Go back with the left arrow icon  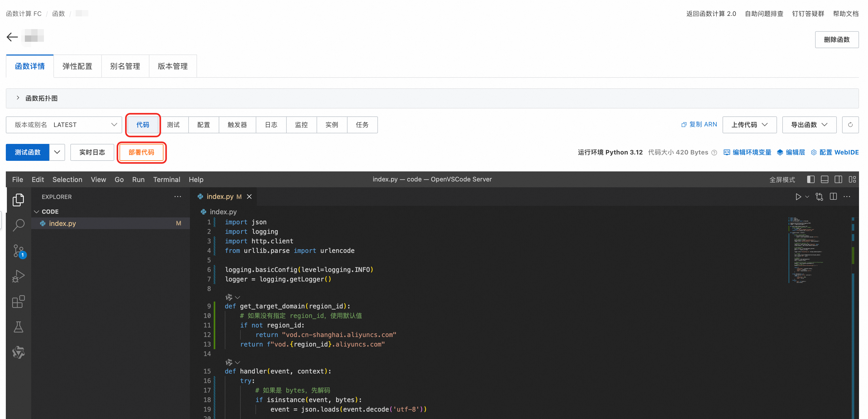pos(12,37)
